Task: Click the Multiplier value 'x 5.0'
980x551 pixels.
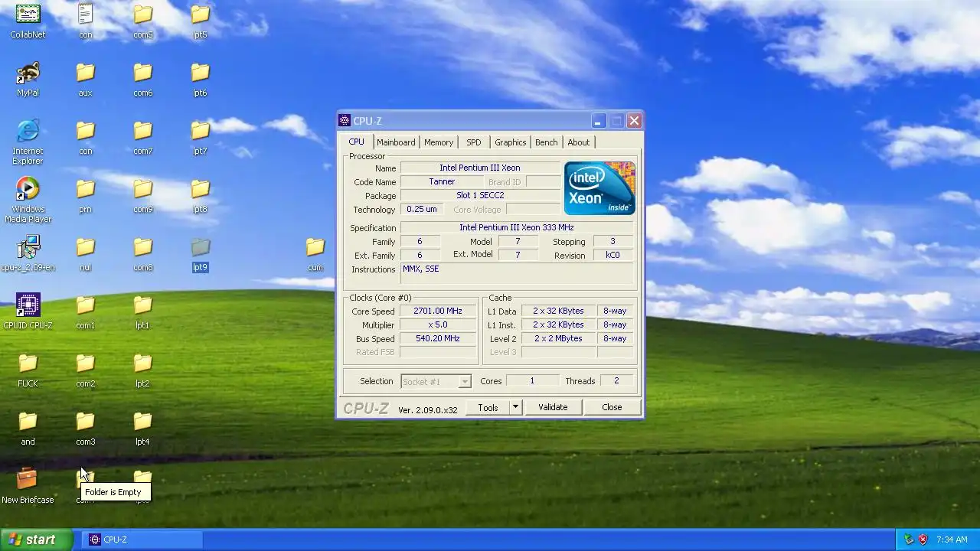Action: tap(438, 325)
